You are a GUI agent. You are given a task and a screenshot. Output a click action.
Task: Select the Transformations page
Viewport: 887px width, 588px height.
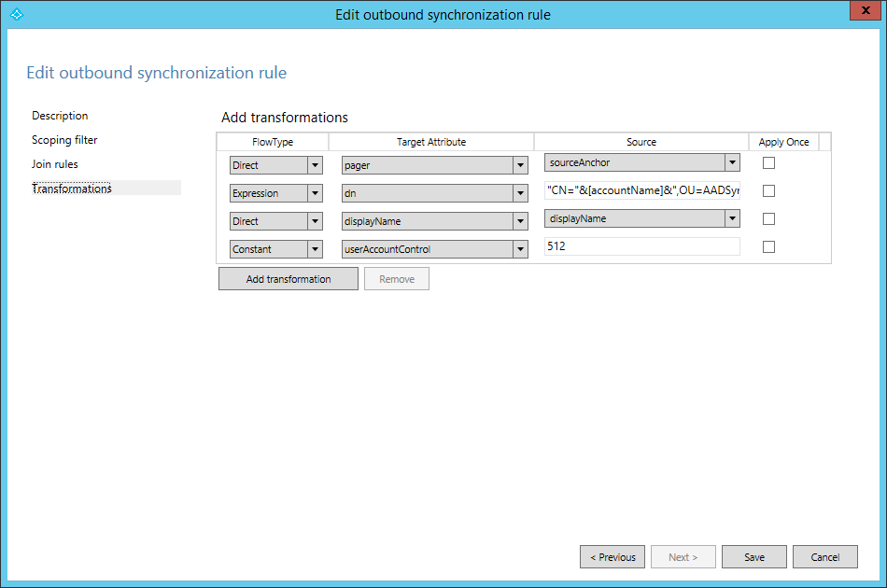tap(72, 189)
